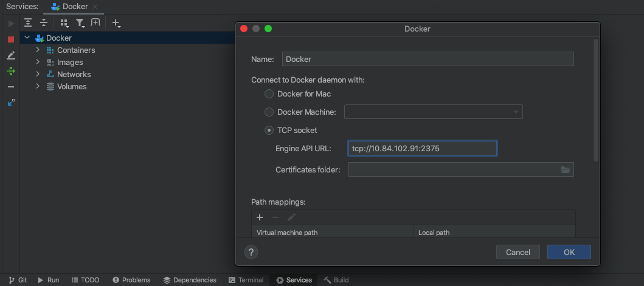Click the Edit Configuration pencil icon

pyautogui.click(x=11, y=55)
